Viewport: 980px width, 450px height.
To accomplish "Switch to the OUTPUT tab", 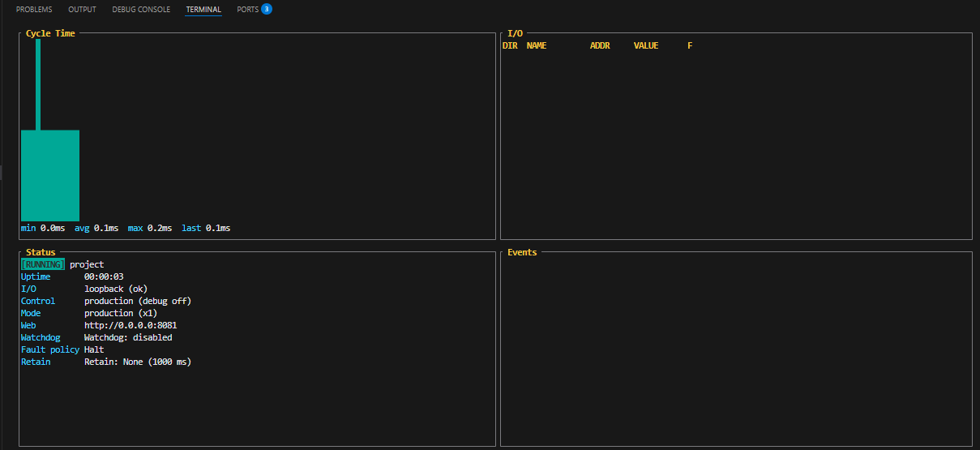I will 82,10.
